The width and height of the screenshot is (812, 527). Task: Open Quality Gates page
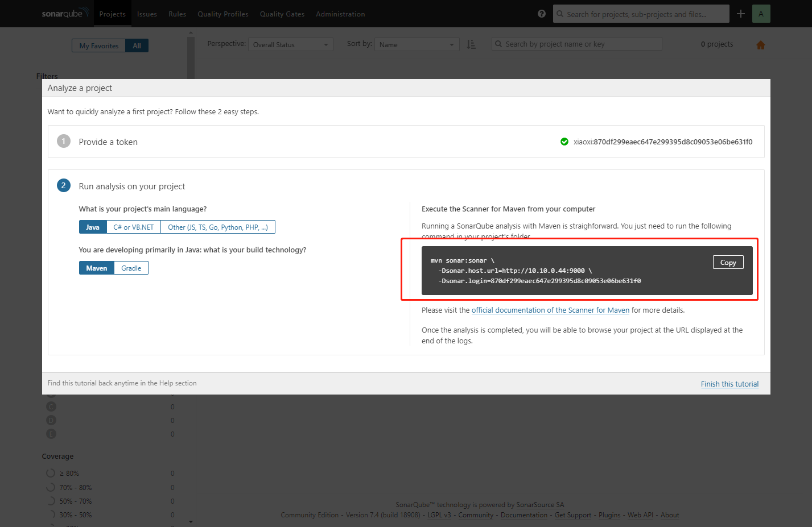282,14
